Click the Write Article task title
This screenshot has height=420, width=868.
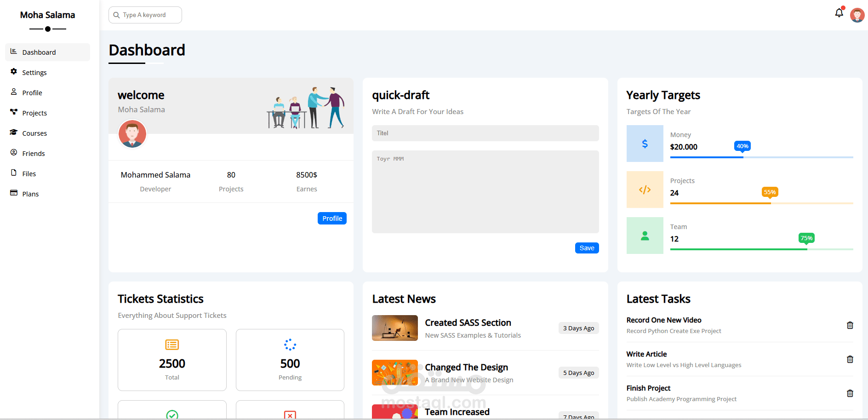646,354
